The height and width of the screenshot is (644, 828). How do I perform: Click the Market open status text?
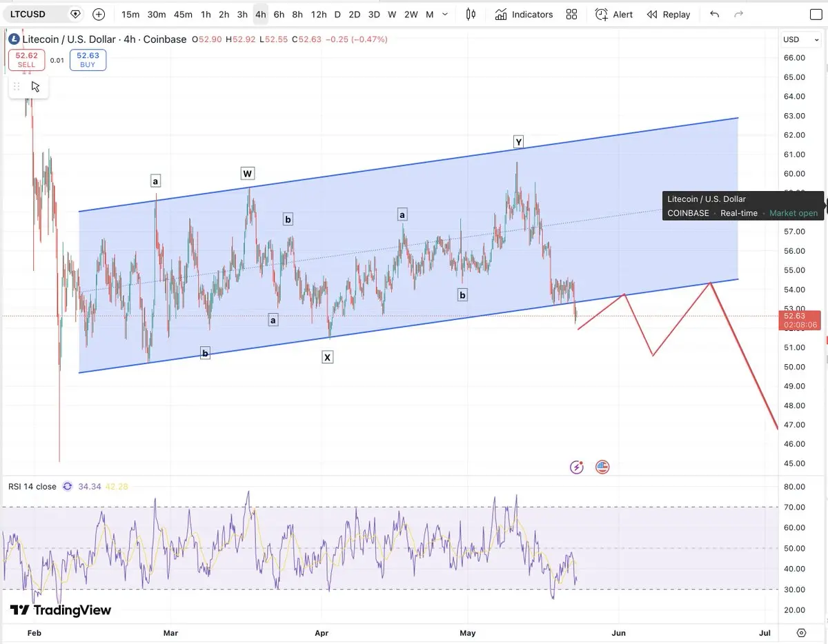(x=793, y=213)
